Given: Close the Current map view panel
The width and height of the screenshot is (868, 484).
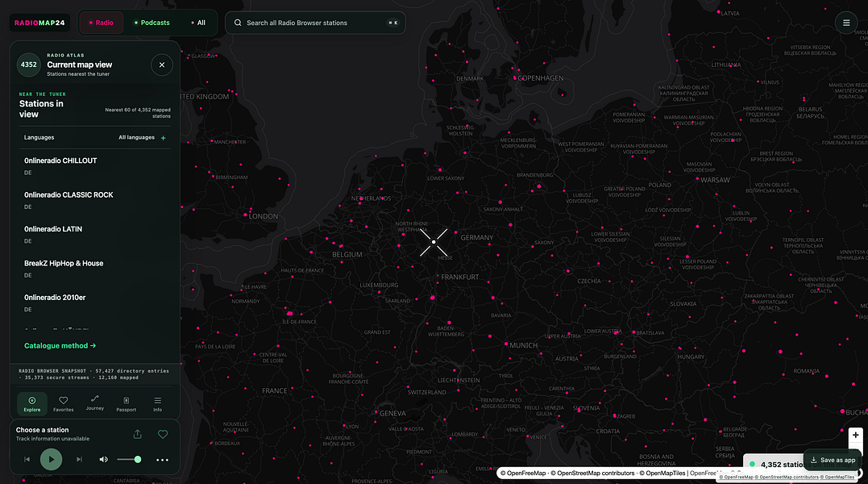Looking at the screenshot, I should tap(162, 65).
